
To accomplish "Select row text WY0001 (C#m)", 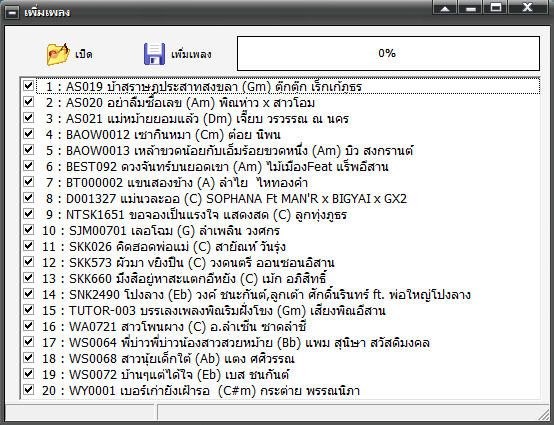I will point(201,391).
